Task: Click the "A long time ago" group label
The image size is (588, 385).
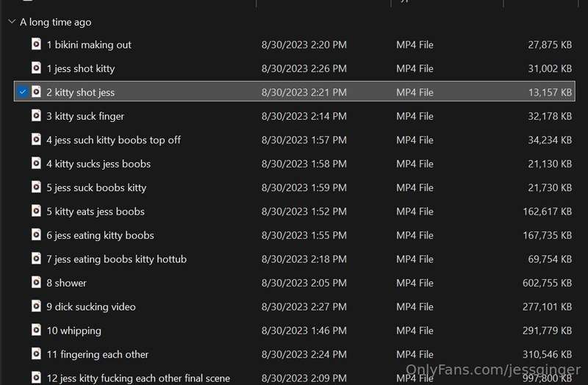Action: [x=56, y=22]
